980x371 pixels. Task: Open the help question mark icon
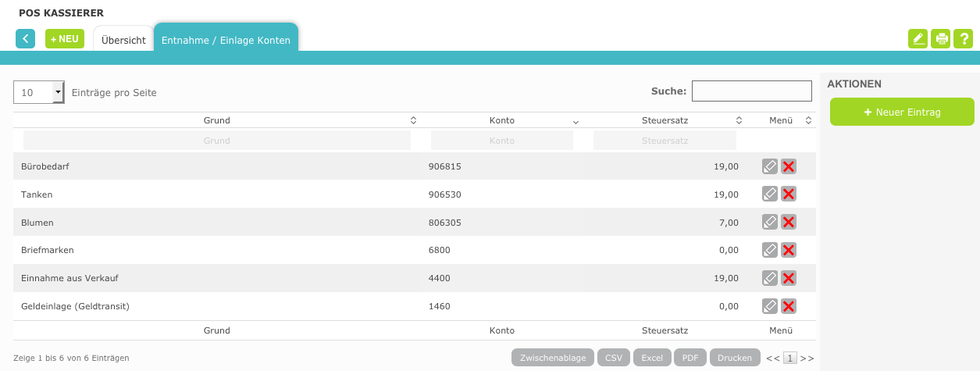[x=964, y=39]
